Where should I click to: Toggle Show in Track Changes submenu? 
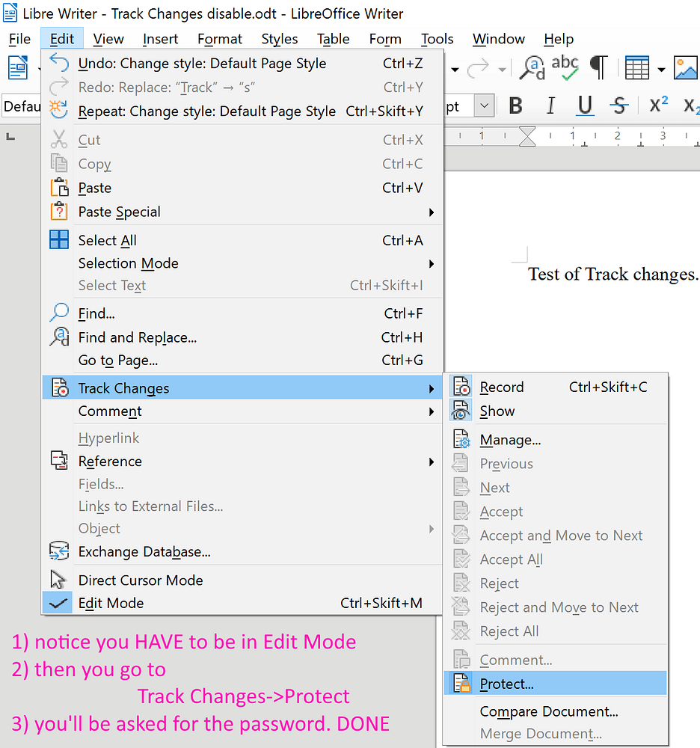pyautogui.click(x=499, y=411)
